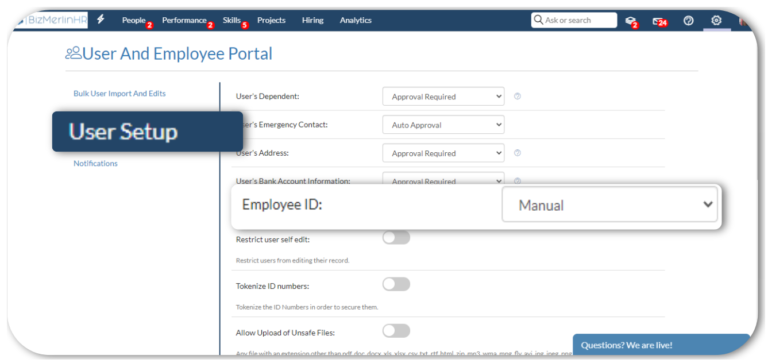This screenshot has height=363, width=768.
Task: Open the Skills menu
Action: point(232,20)
